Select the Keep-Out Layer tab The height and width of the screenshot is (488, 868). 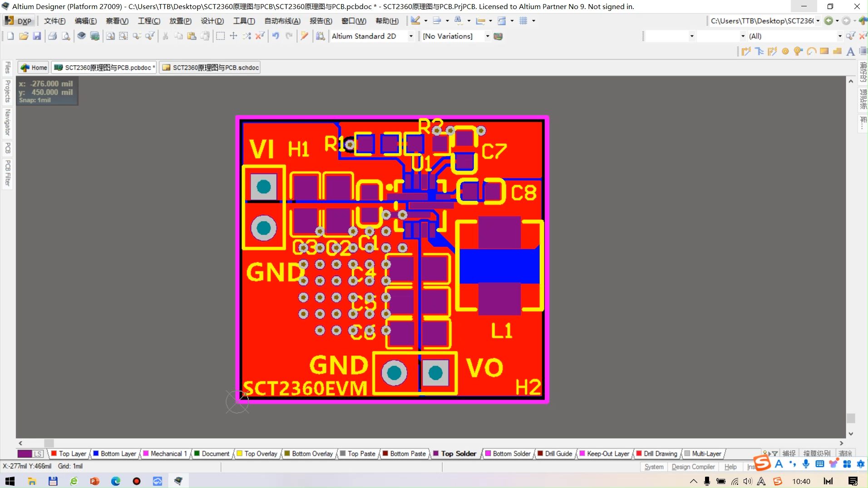point(604,454)
